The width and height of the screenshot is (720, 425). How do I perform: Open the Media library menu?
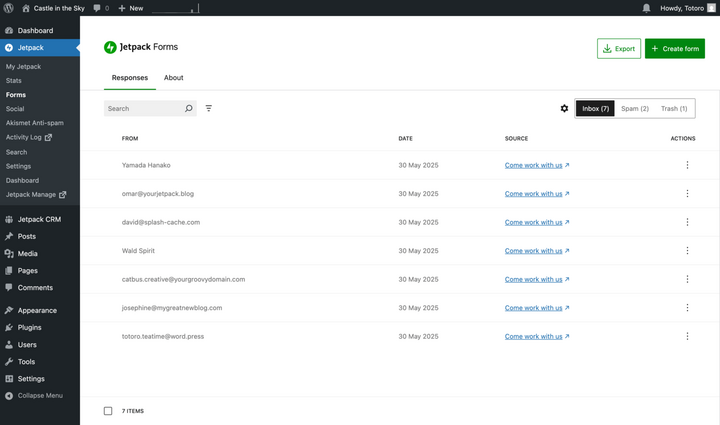pos(39,254)
